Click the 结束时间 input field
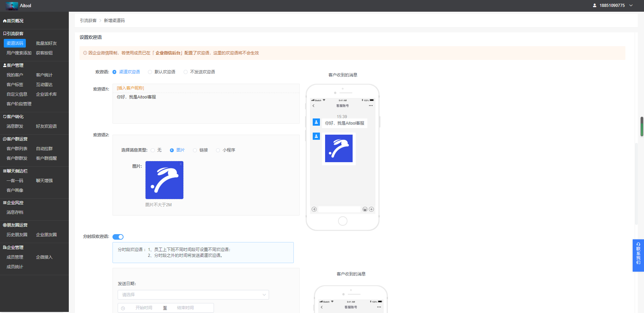 (185, 308)
